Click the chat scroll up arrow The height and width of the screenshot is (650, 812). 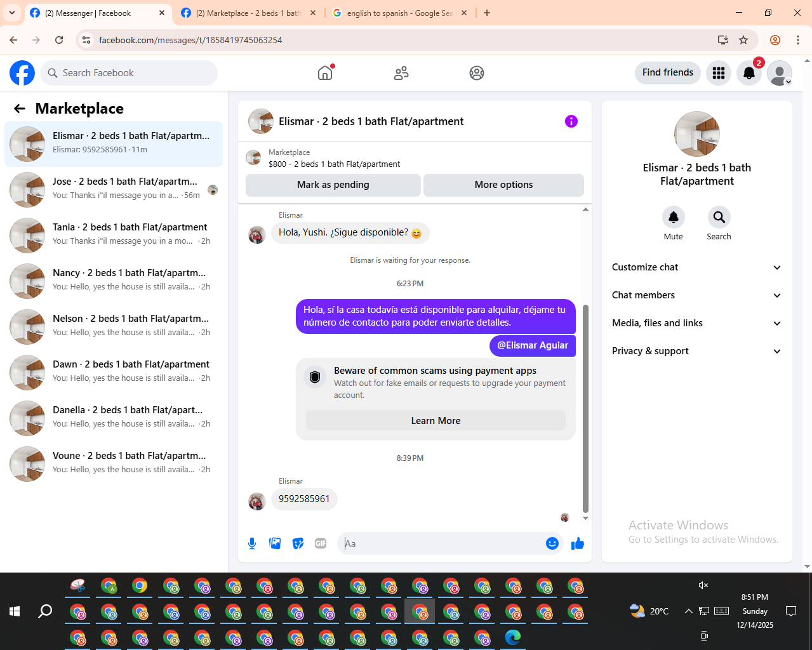(x=585, y=209)
